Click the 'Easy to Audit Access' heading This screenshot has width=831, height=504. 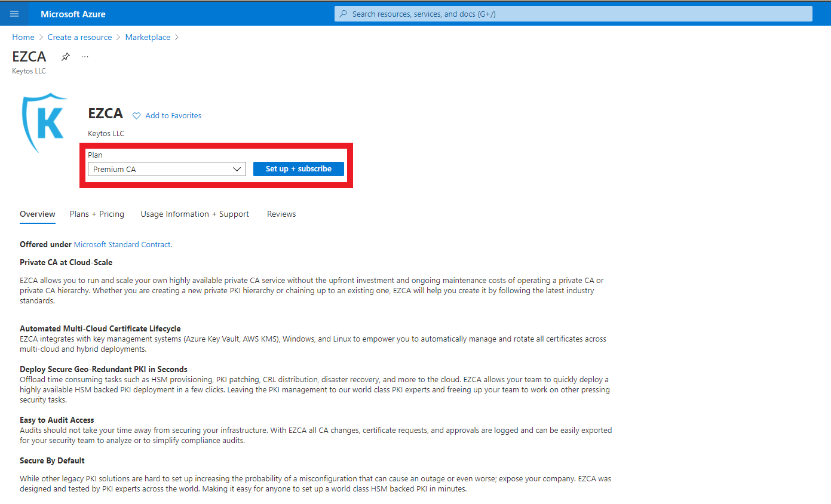(57, 420)
